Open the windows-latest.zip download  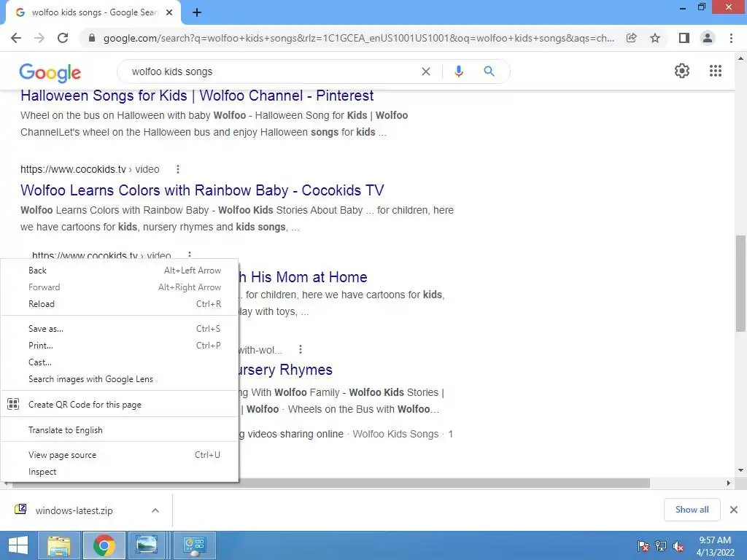[74, 510]
